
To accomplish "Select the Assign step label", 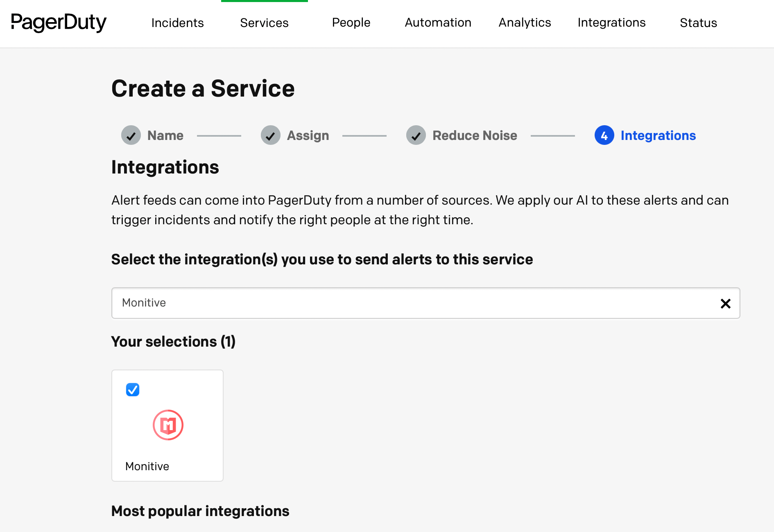I will click(x=308, y=135).
